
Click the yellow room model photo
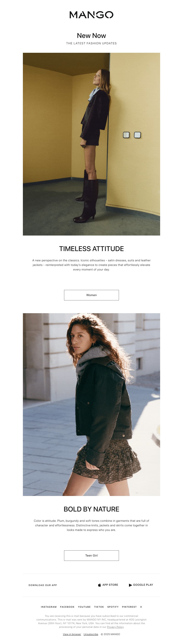coord(91,144)
